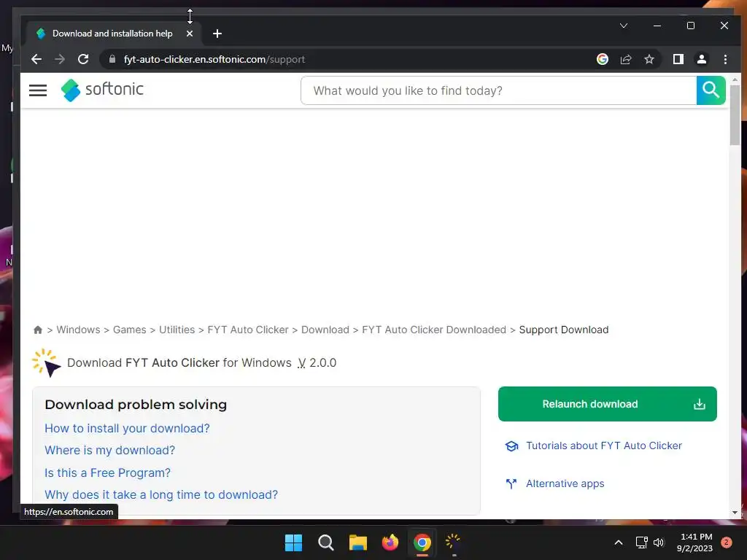Open the Chrome side panel icon

[678, 59]
